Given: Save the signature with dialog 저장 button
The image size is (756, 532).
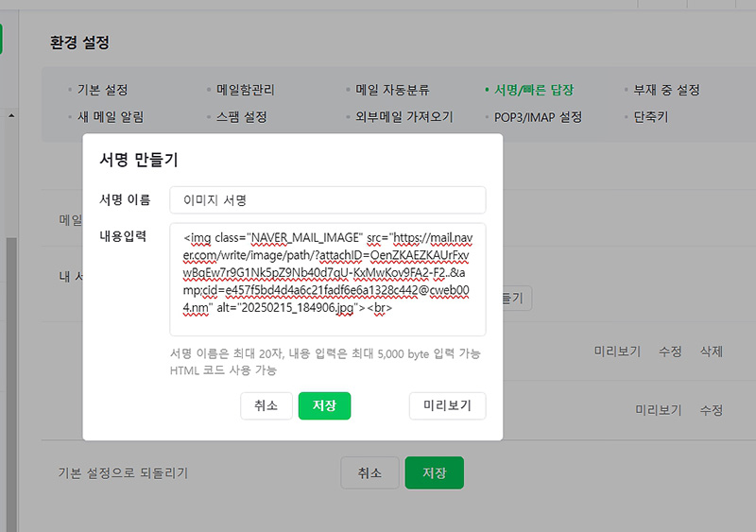Looking at the screenshot, I should [324, 405].
